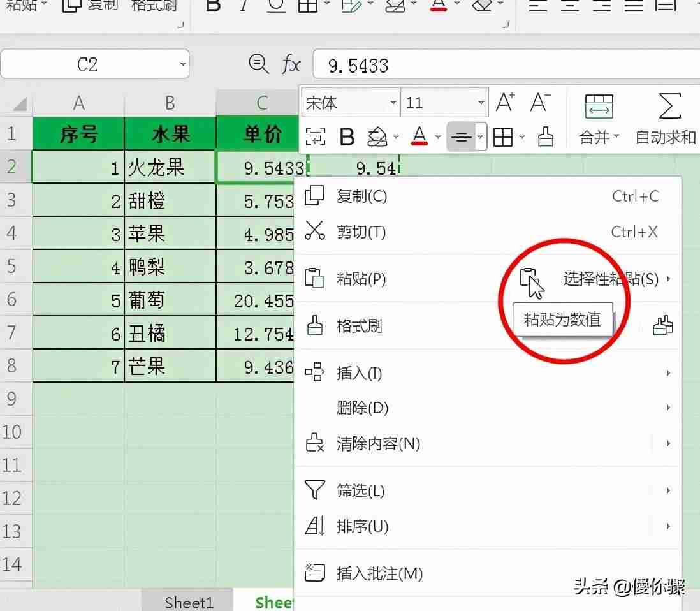Click red font color A in the top ribbon
The height and width of the screenshot is (611, 700).
pyautogui.click(x=439, y=5)
